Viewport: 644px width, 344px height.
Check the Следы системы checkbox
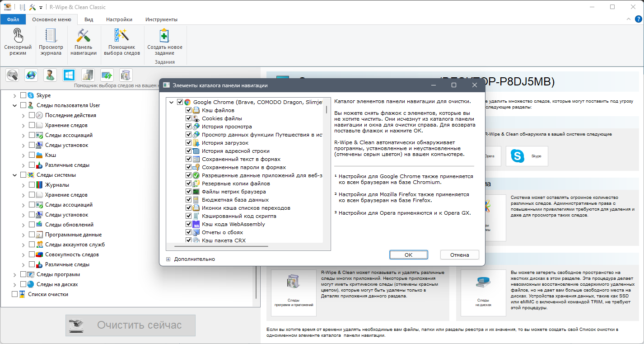pos(23,175)
